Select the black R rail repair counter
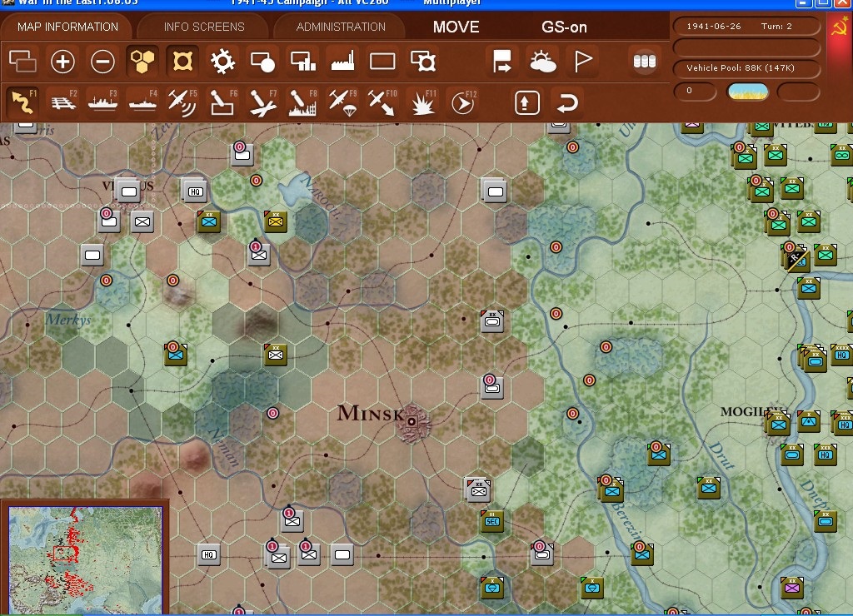This screenshot has height=616, width=853. [796, 258]
